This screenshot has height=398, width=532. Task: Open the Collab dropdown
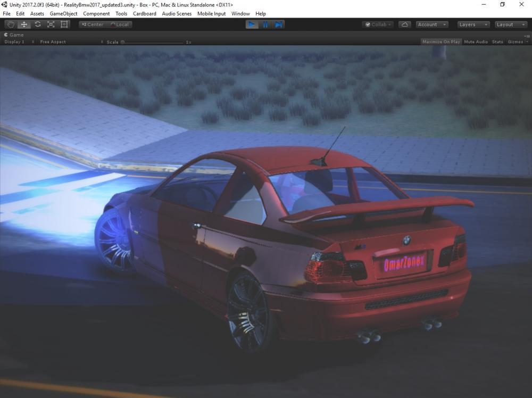click(378, 24)
